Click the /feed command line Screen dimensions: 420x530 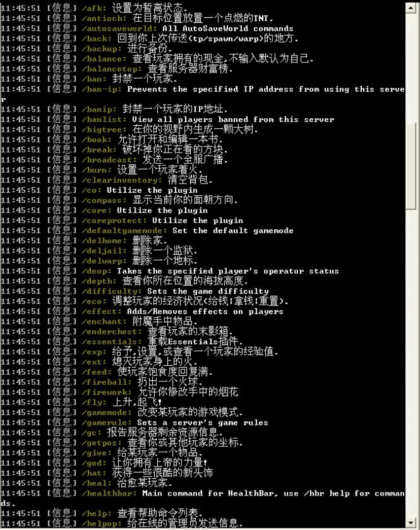107,372
